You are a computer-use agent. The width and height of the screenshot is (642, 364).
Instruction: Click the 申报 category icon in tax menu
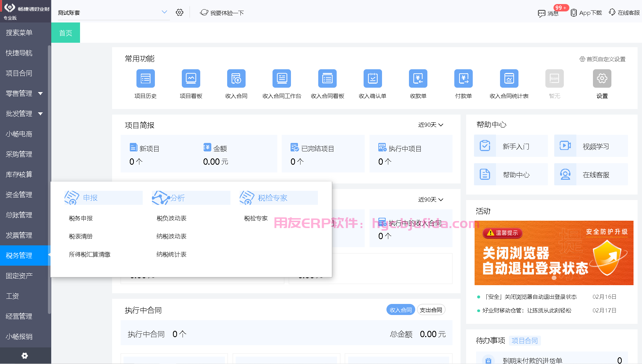tap(72, 198)
